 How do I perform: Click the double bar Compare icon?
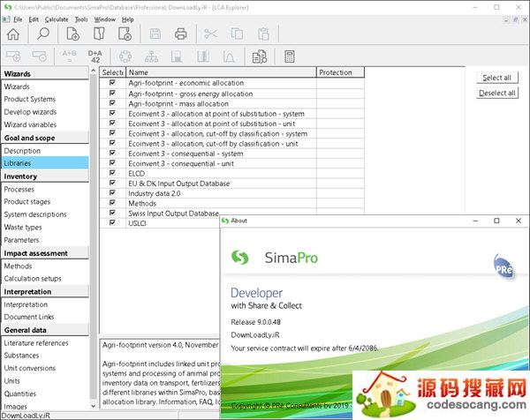[x=203, y=56]
